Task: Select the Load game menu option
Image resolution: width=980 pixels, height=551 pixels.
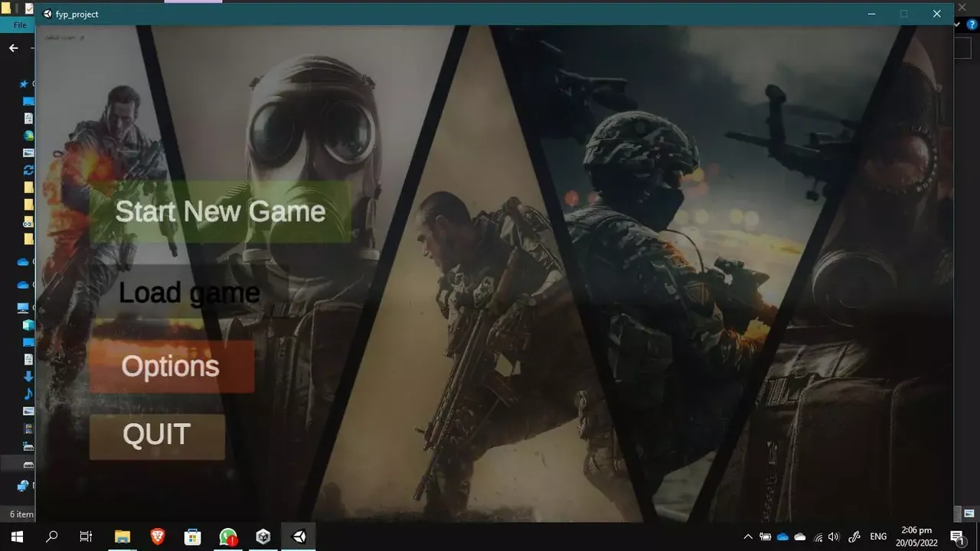Action: pyautogui.click(x=188, y=292)
